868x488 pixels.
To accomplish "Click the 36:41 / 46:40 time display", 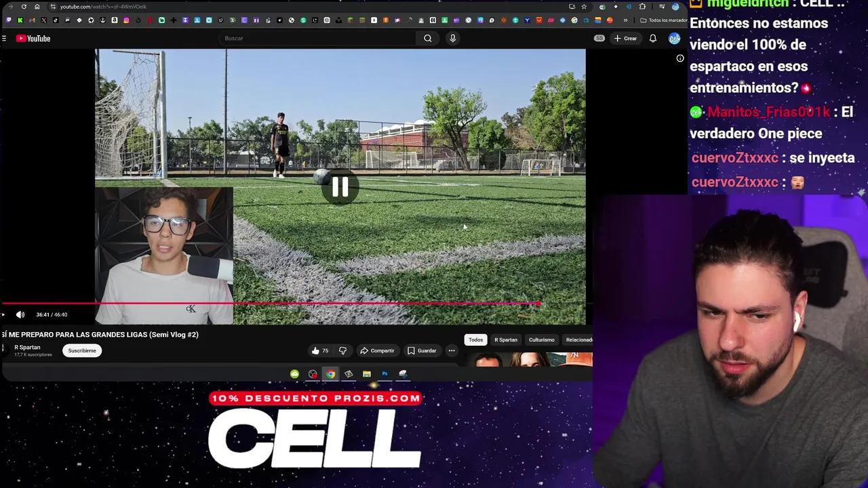I will point(52,314).
